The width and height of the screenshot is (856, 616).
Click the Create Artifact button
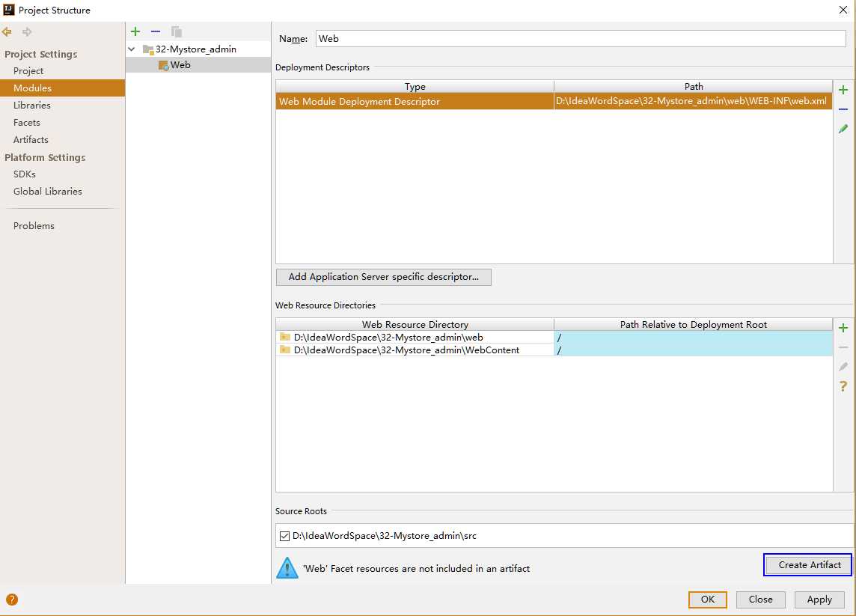[807, 564]
